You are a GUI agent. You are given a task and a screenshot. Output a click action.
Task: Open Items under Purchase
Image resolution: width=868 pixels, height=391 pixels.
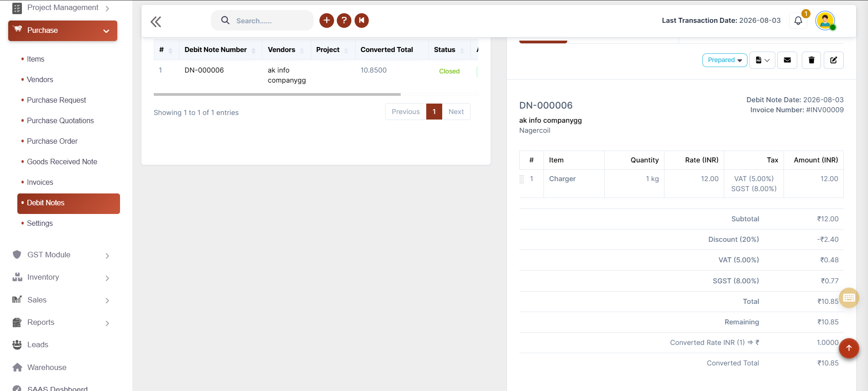pos(36,59)
